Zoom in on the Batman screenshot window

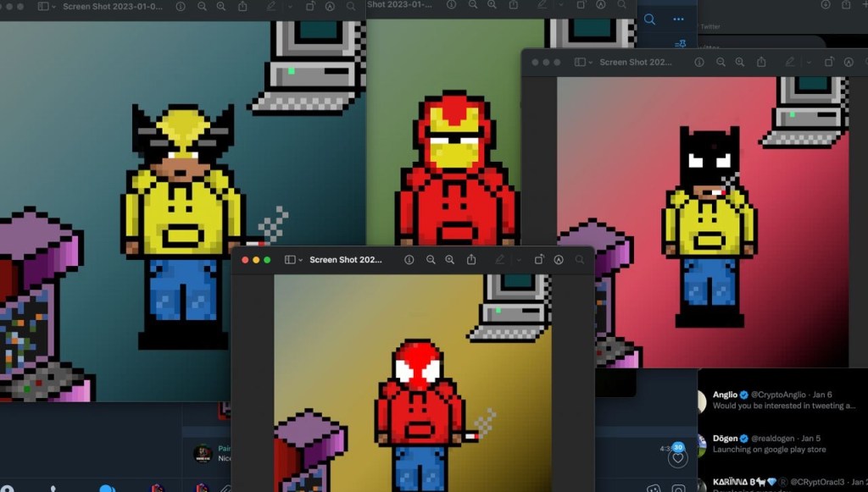[740, 63]
